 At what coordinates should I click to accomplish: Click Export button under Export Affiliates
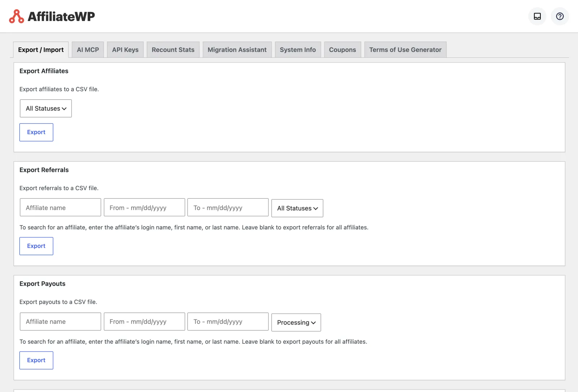coord(36,132)
